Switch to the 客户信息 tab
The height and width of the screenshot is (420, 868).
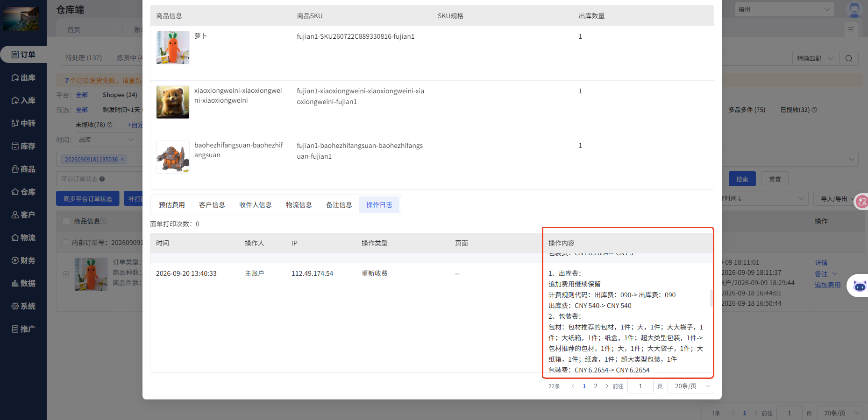pyautogui.click(x=212, y=205)
